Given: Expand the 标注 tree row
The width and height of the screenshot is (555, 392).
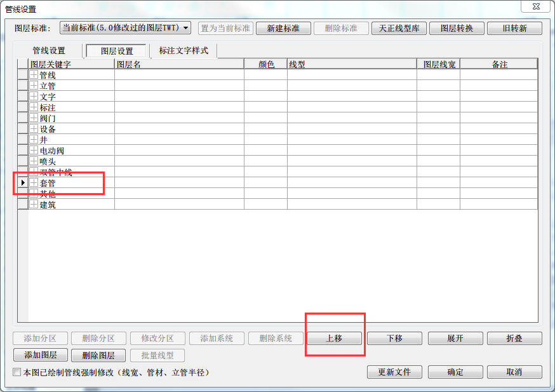Looking at the screenshot, I should [34, 107].
